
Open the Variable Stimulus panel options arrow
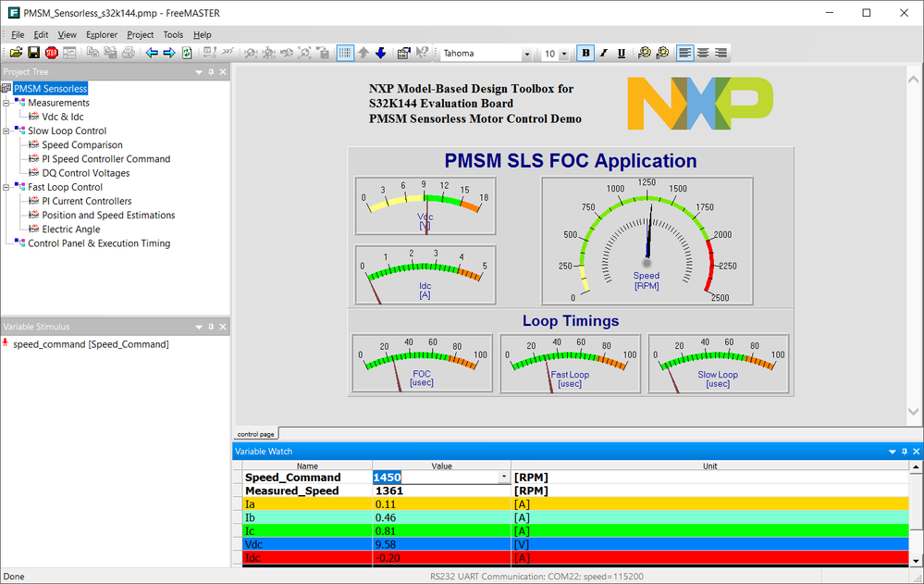tap(199, 327)
